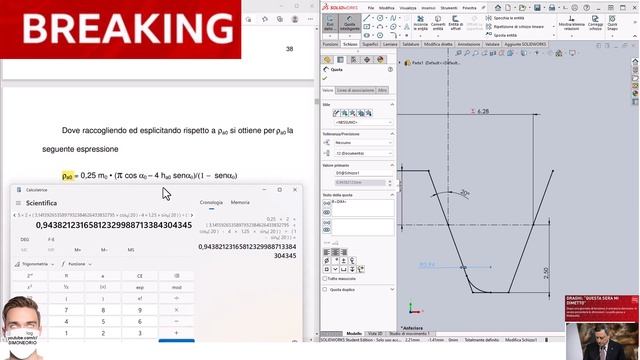Click the CE button in Calculator
This screenshot has height=360, width=640.
coord(140,276)
